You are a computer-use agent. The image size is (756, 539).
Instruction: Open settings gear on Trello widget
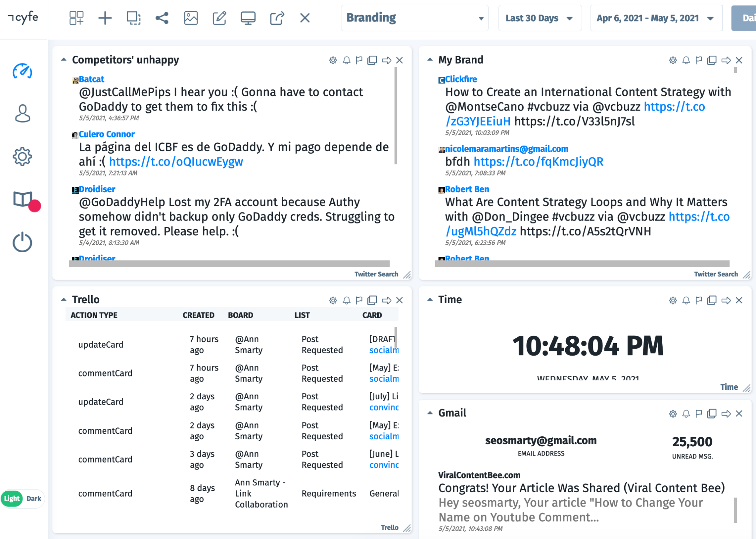tap(333, 300)
